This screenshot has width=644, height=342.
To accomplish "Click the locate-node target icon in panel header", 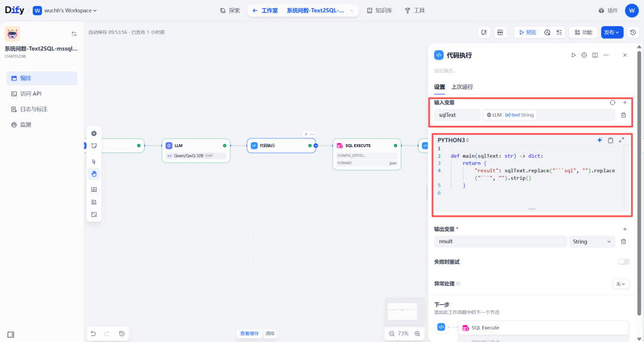I will (584, 55).
